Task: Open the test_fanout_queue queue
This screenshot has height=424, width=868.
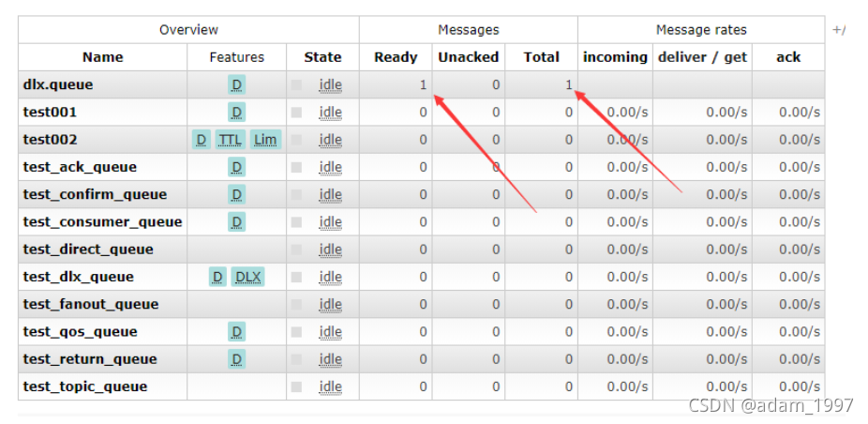Action: point(91,304)
